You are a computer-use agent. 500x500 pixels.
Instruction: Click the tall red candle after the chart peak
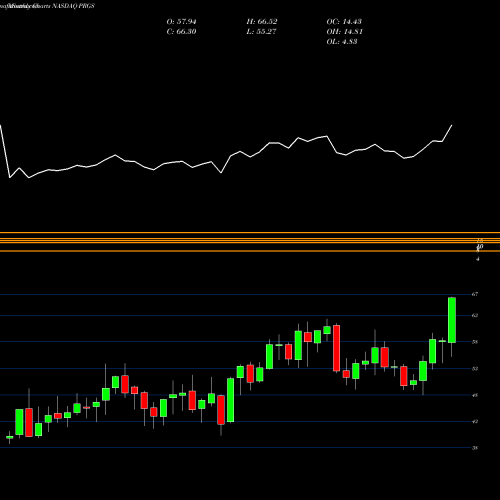click(337, 348)
